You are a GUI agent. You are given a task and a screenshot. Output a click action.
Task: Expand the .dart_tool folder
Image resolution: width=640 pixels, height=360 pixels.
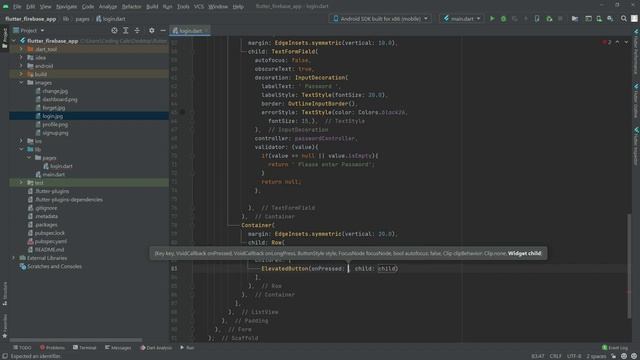point(21,49)
